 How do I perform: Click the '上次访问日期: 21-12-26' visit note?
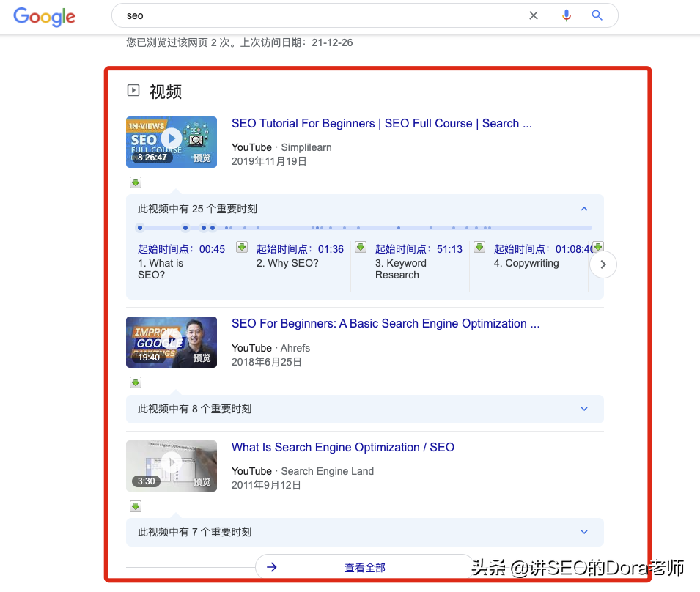click(296, 42)
